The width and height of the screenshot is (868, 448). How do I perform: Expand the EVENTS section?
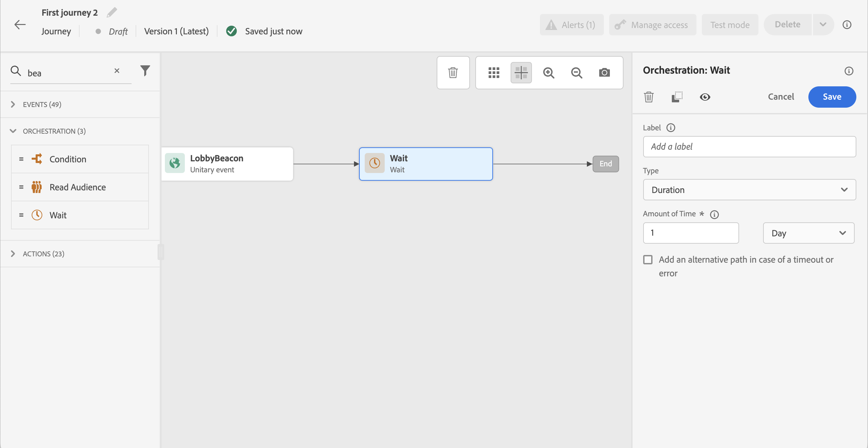(x=42, y=104)
